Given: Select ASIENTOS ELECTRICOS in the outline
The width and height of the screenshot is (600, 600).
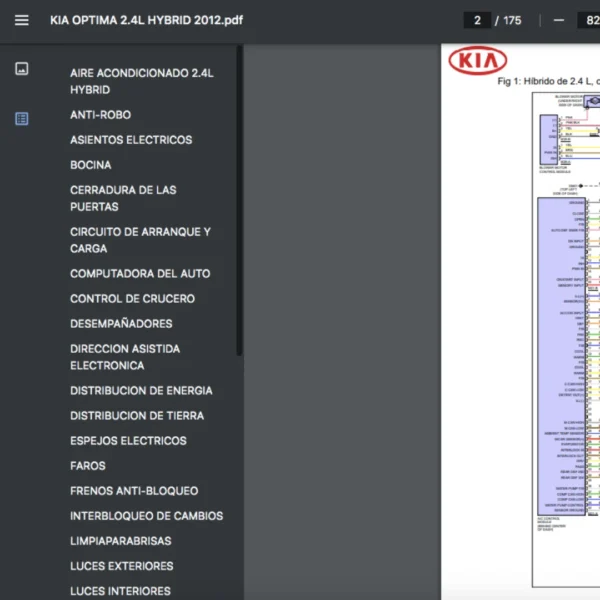Looking at the screenshot, I should pos(130,140).
